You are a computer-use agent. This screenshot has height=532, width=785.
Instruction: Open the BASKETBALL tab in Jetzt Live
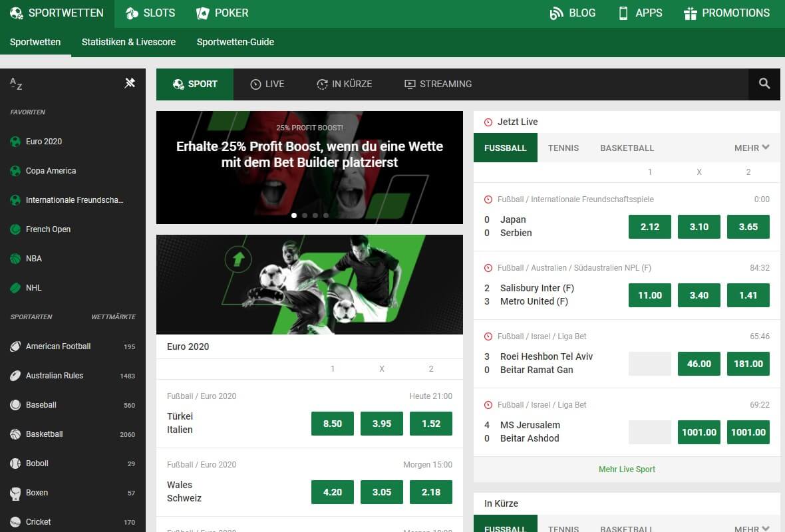coord(627,148)
